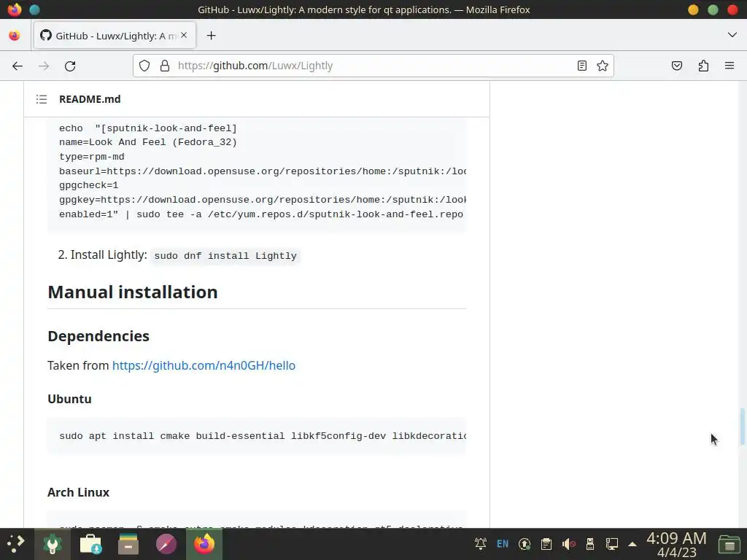The image size is (747, 560).
Task: Bookmark this page with the star
Action: click(602, 66)
